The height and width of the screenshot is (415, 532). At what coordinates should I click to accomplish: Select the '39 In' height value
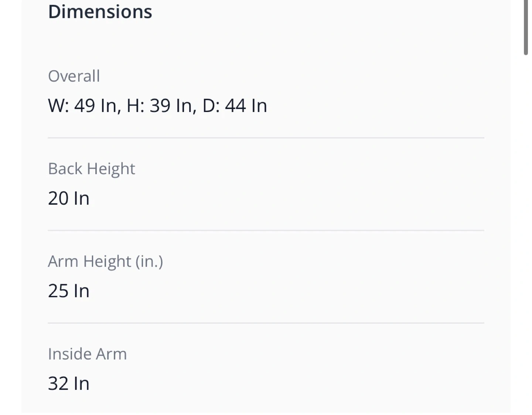[171, 106]
